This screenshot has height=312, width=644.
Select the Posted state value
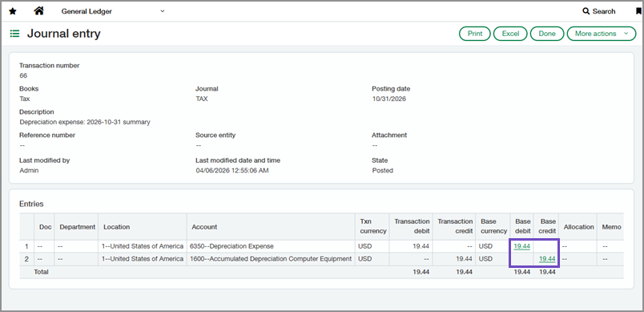tap(382, 170)
